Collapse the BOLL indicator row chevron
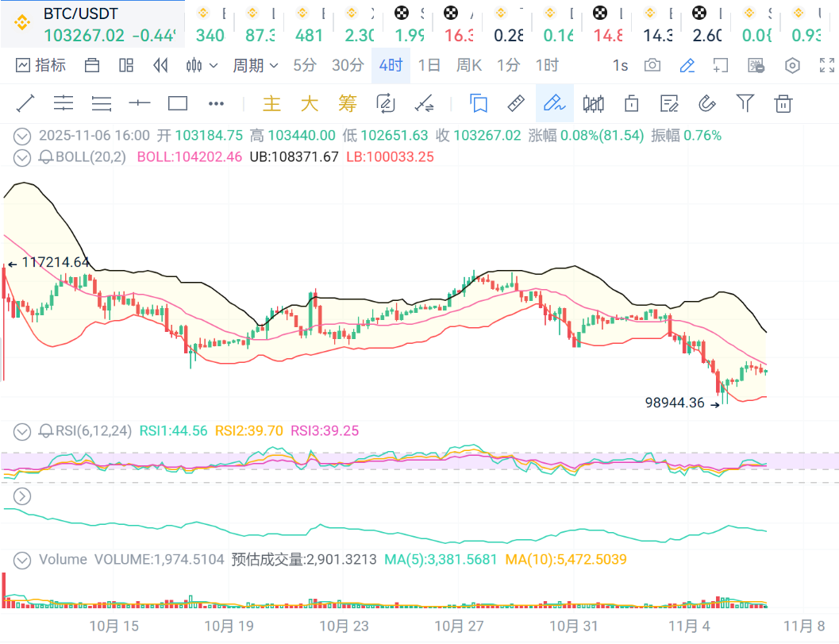 point(22,156)
